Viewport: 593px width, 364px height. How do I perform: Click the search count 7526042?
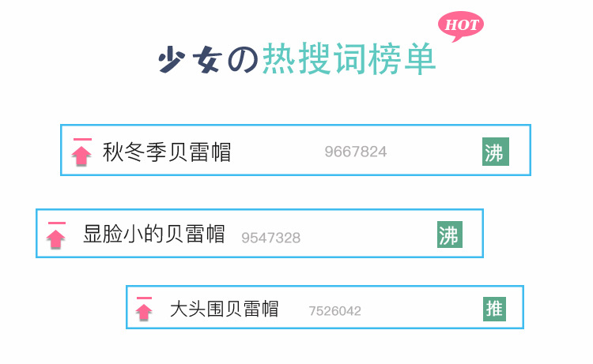[x=334, y=311]
